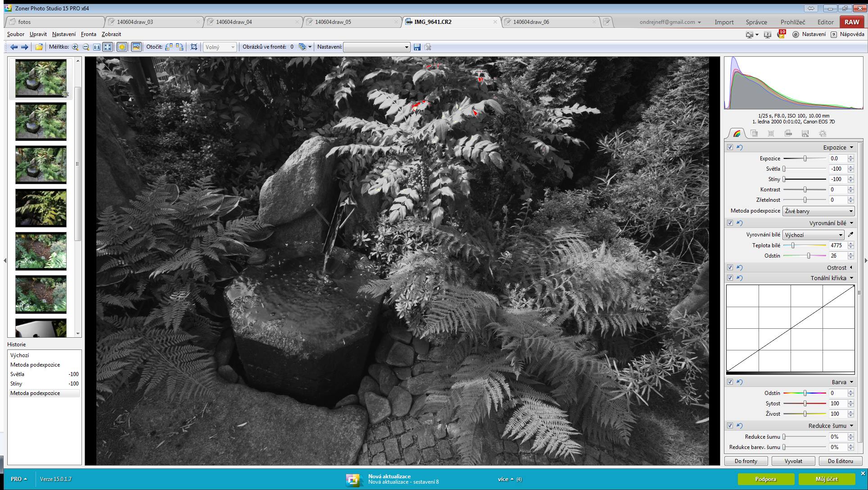This screenshot has width=868, height=490.
Task: Click the Kontrast slider handle
Action: (805, 190)
